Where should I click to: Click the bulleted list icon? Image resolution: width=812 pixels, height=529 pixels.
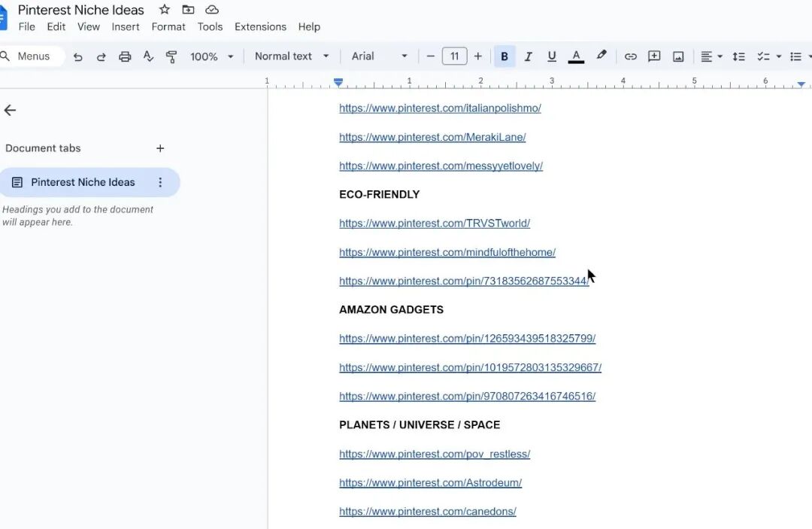click(x=796, y=56)
